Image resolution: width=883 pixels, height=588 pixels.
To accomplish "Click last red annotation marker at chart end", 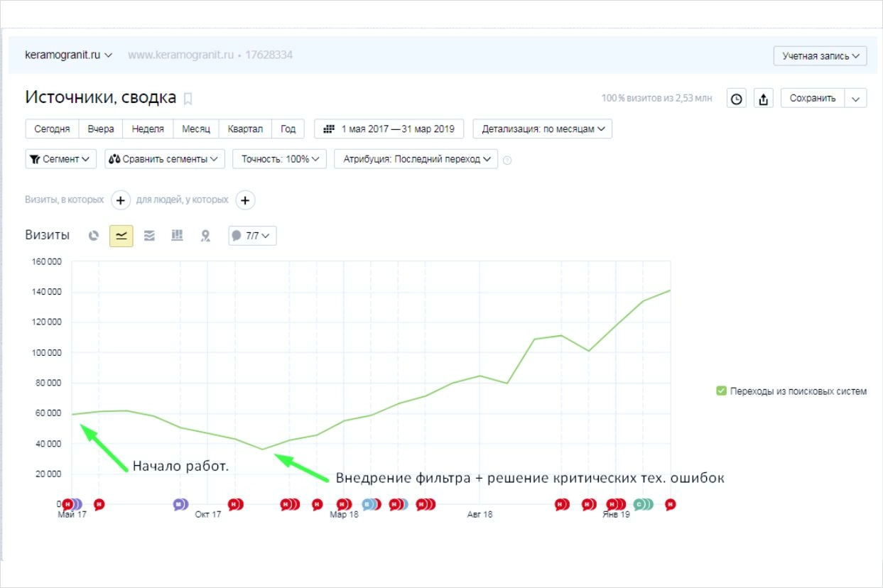I will [670, 504].
